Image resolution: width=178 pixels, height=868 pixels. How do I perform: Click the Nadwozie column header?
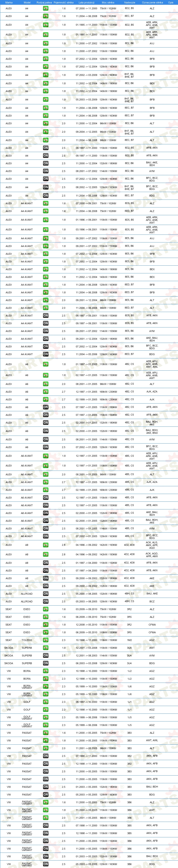pyautogui.click(x=129, y=2)
